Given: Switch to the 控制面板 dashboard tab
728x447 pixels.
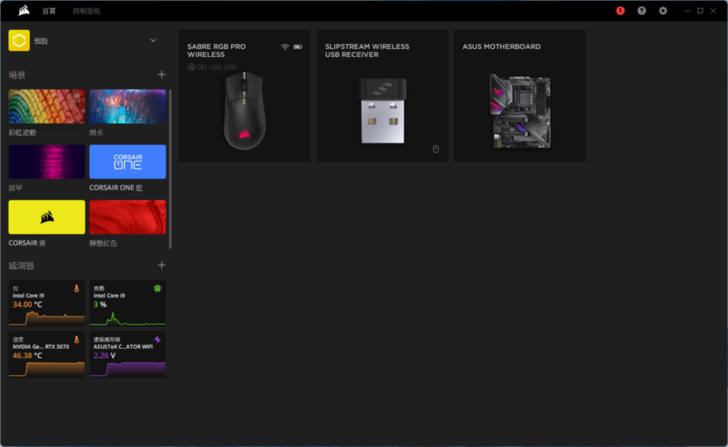Looking at the screenshot, I should coord(86,10).
